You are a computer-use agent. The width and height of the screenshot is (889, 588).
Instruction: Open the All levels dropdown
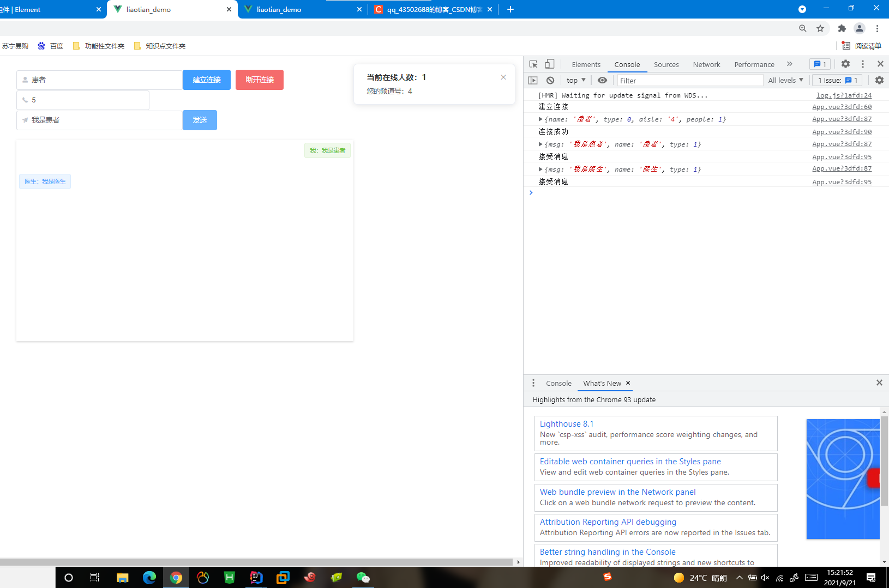785,80
